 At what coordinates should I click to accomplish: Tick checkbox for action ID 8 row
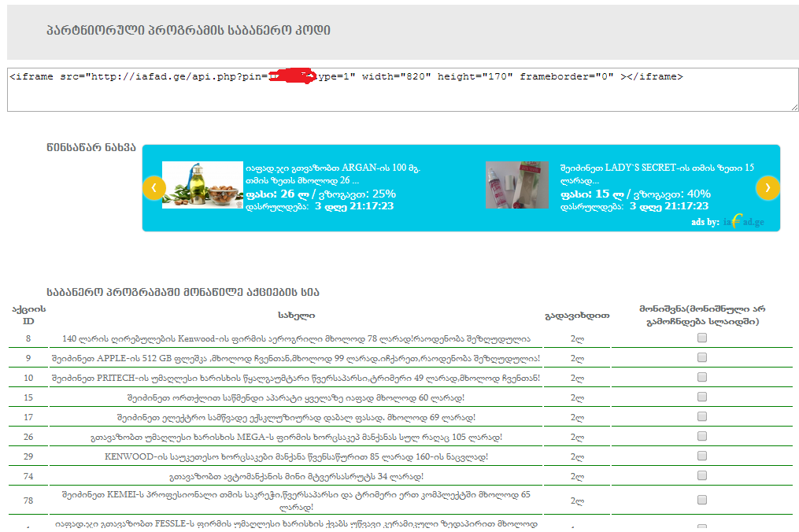coord(702,338)
